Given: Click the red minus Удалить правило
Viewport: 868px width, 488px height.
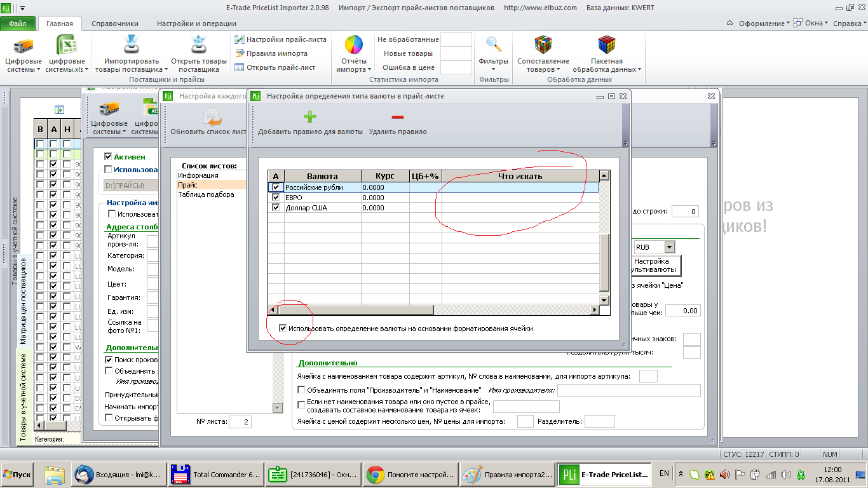Looking at the screenshot, I should coord(398,117).
